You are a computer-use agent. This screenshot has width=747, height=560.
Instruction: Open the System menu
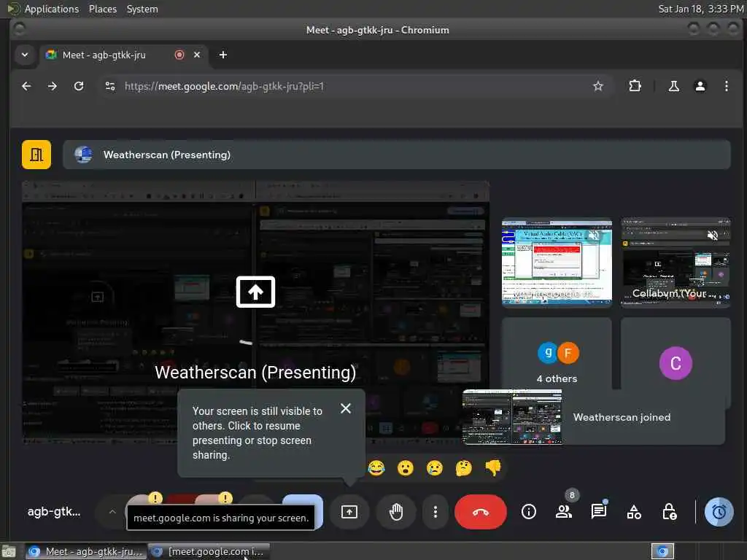tap(142, 9)
